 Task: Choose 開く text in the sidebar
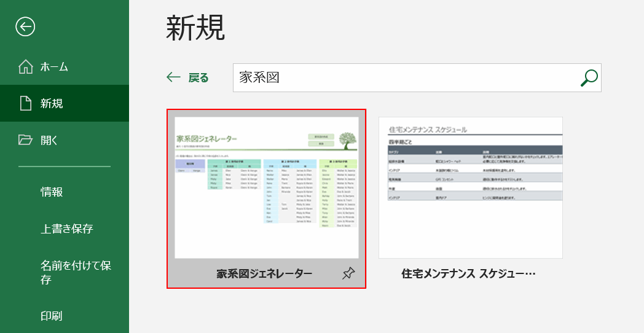49,140
